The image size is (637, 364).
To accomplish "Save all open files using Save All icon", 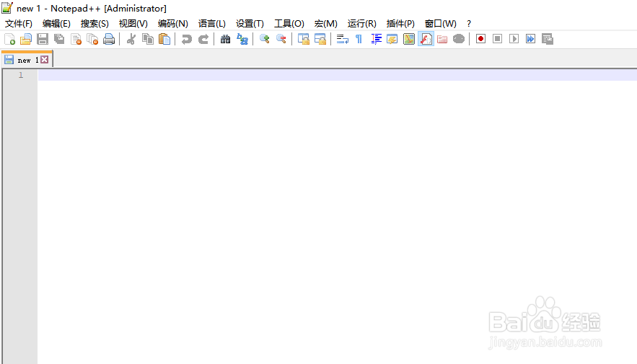I will coord(59,39).
